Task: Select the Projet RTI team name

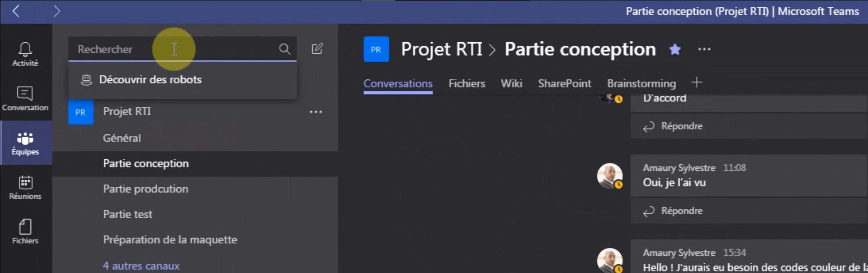Action: pyautogui.click(x=127, y=111)
